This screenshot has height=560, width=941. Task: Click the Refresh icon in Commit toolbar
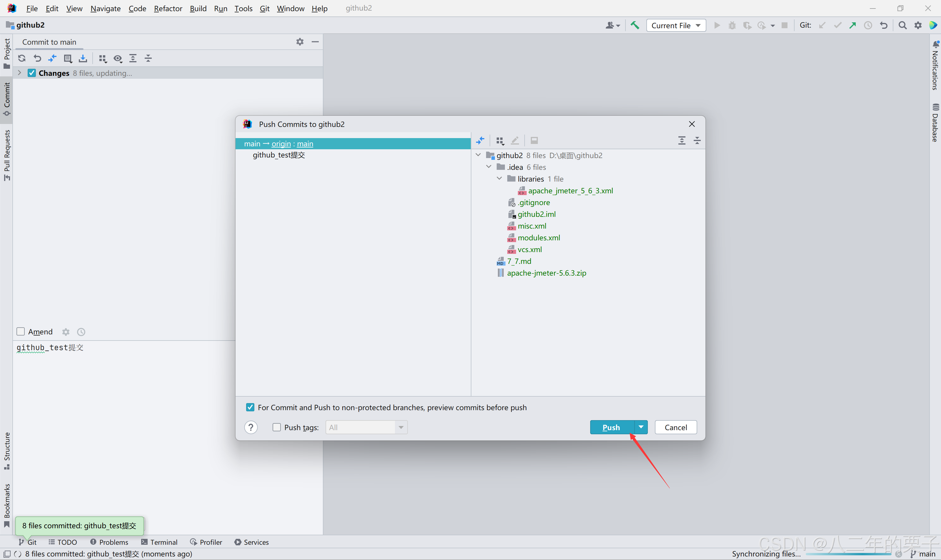point(22,58)
